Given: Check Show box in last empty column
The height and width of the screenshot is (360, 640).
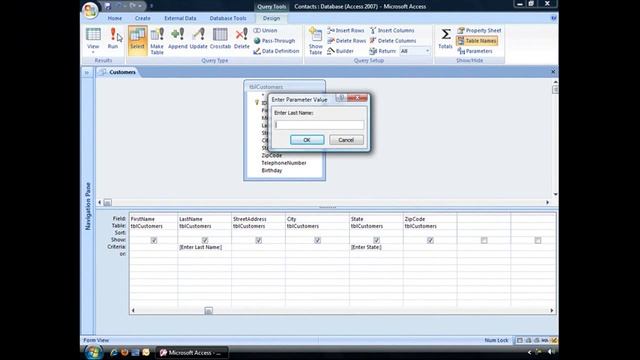Looking at the screenshot, I should tap(538, 240).
